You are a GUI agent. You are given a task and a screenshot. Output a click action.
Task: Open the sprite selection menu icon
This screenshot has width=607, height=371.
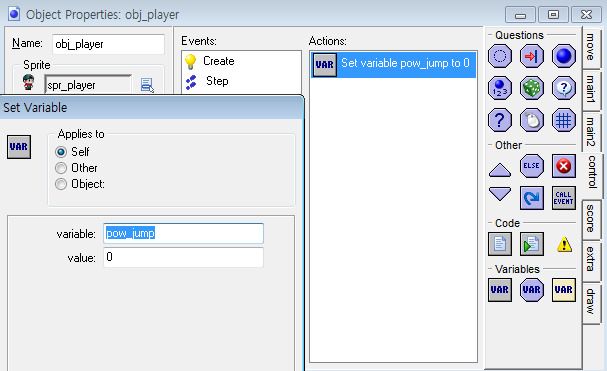147,85
